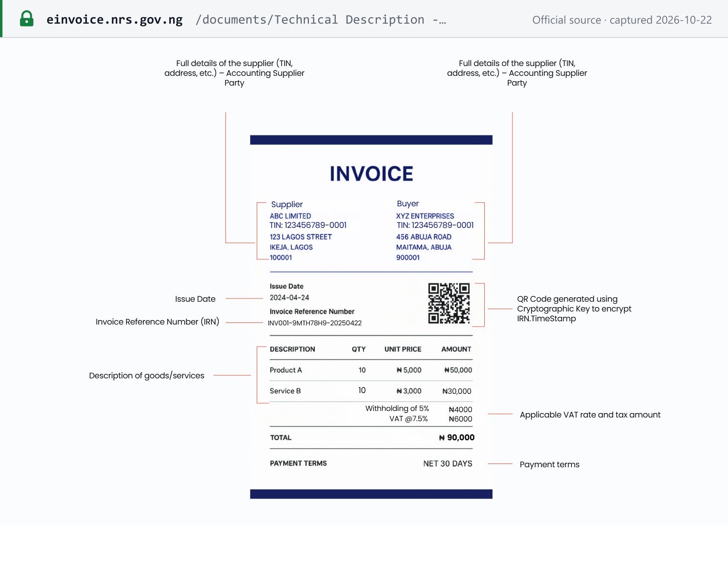Click the QR code on the invoice

(449, 303)
